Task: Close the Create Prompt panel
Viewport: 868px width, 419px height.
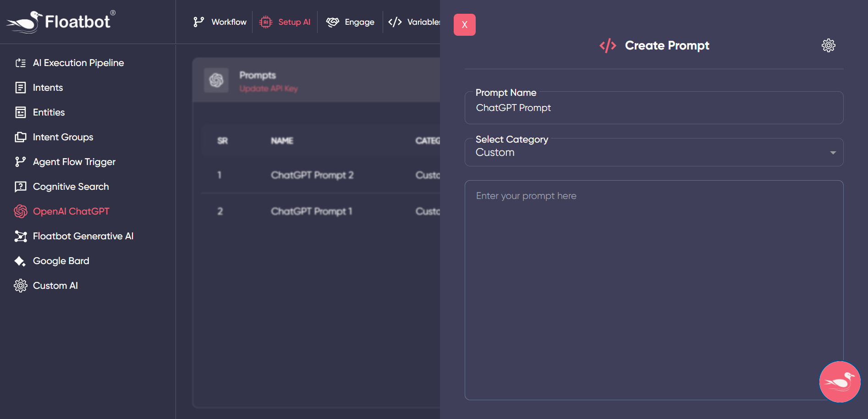Action: tap(464, 25)
